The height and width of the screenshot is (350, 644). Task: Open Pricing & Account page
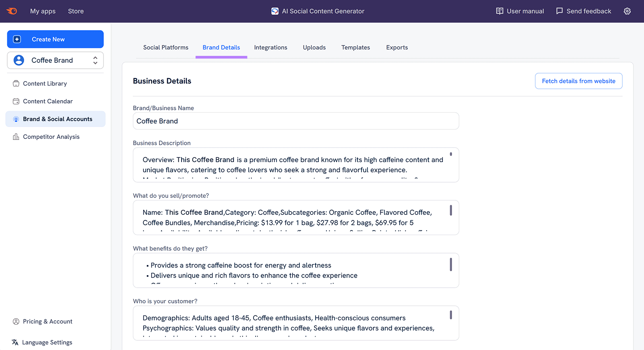tap(47, 321)
